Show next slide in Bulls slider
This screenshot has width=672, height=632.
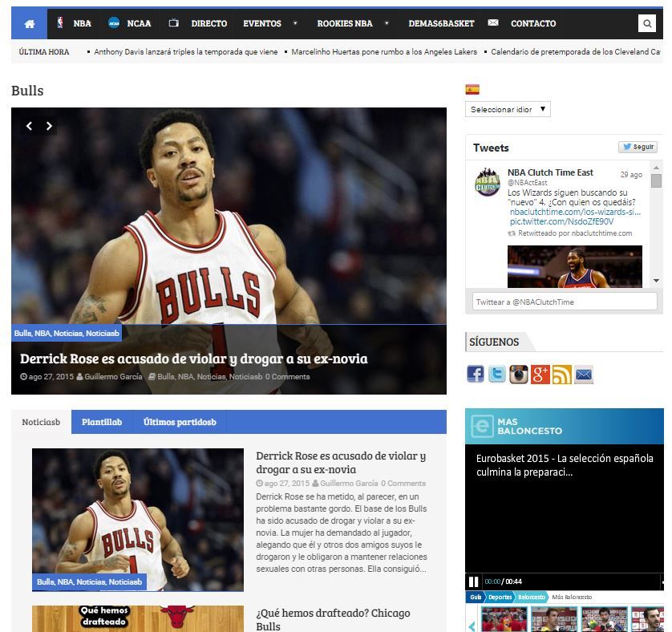pyautogui.click(x=49, y=126)
